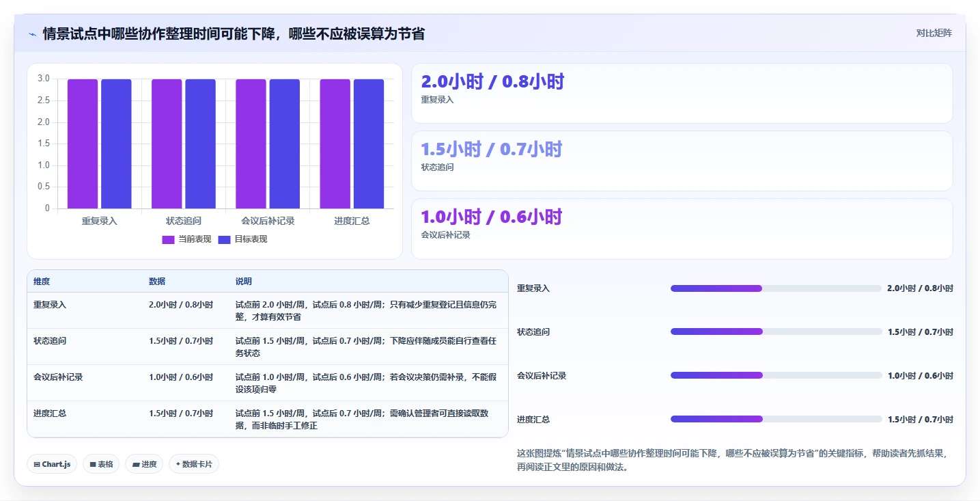Click the pulse icon beside the title
Screen dimensions: 980x501
pyautogui.click(x=32, y=33)
